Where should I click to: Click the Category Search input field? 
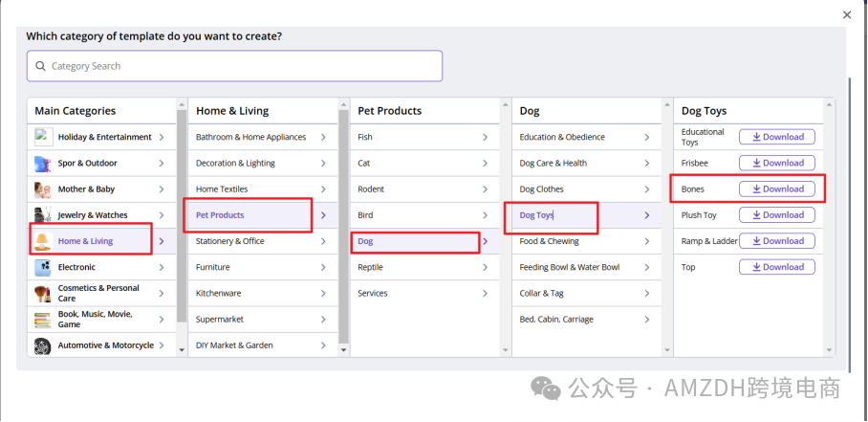pyautogui.click(x=239, y=66)
